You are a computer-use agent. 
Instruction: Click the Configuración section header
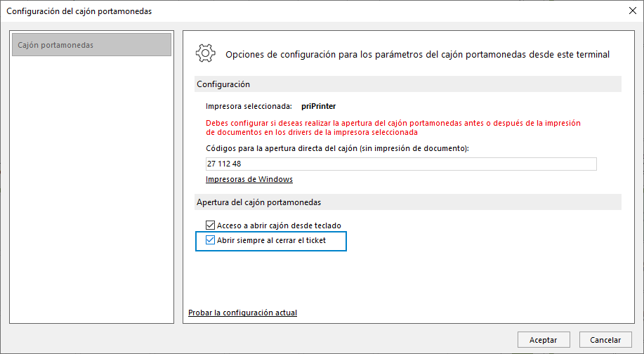click(408, 84)
